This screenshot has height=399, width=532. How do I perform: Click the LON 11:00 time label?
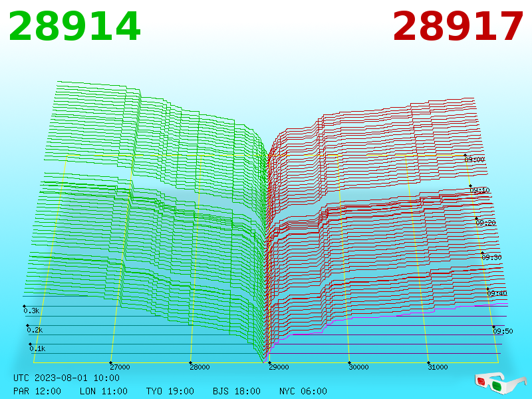point(104,391)
